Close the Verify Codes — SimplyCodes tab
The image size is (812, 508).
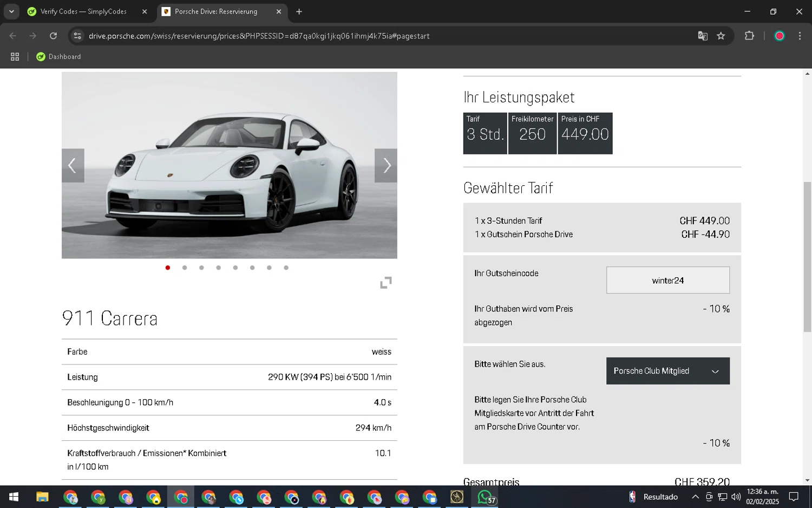click(x=145, y=11)
